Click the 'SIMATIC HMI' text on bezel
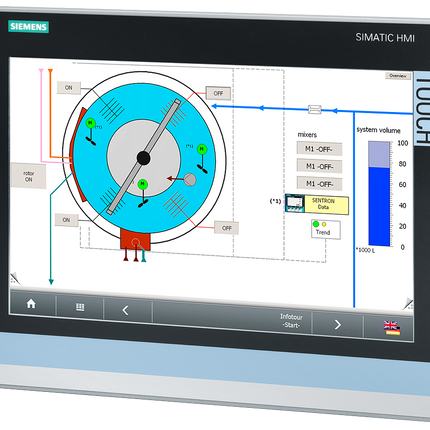 [385, 38]
